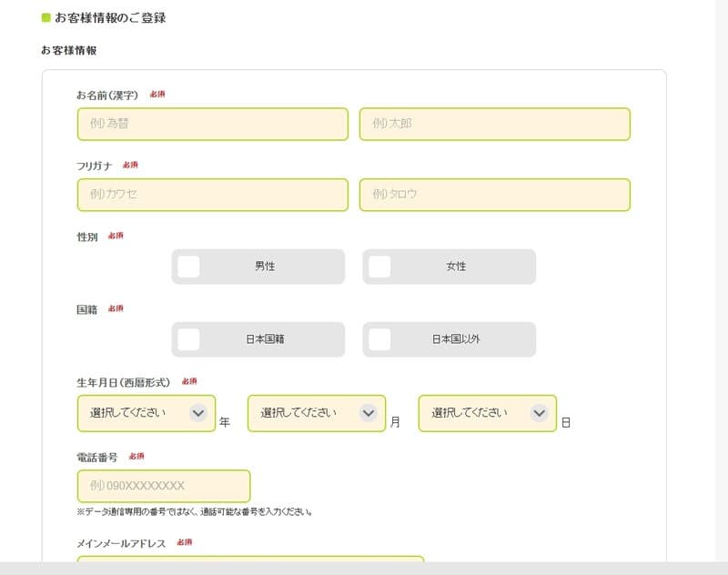Click the phone number input field

tap(162, 486)
